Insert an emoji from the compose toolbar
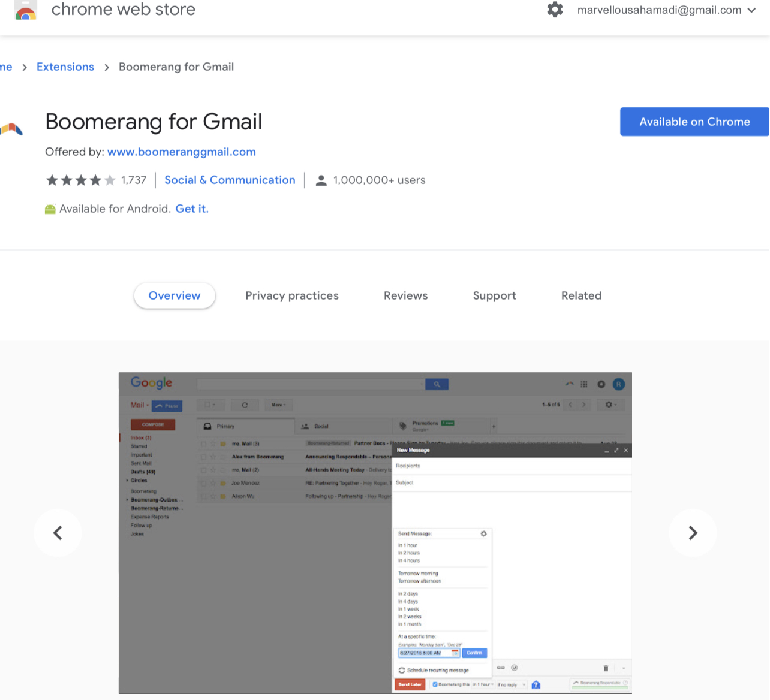The image size is (770, 700). coord(513,668)
